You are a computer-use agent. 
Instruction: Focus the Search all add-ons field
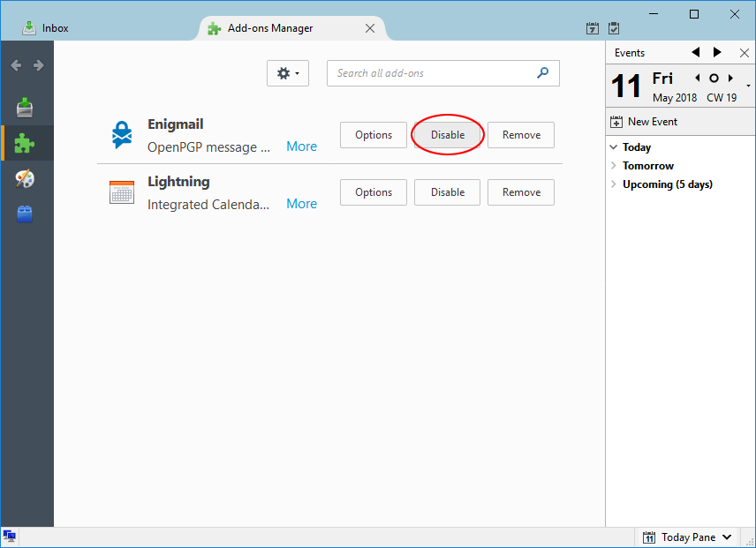pos(443,73)
